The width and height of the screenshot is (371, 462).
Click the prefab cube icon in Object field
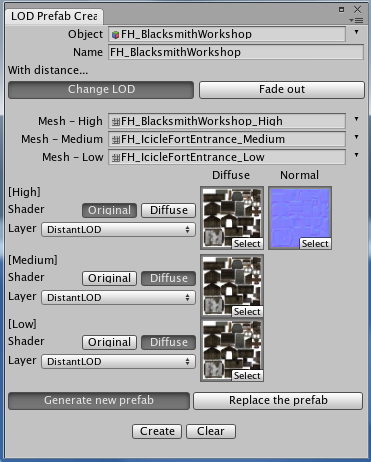pyautogui.click(x=115, y=35)
